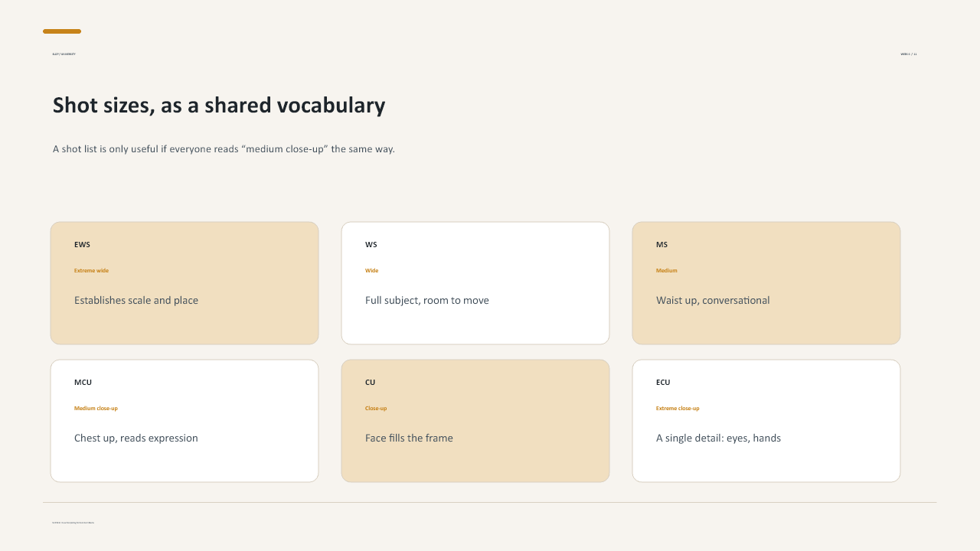Select the text "Establishes scale and place"
The height and width of the screenshot is (551, 980).
point(136,301)
